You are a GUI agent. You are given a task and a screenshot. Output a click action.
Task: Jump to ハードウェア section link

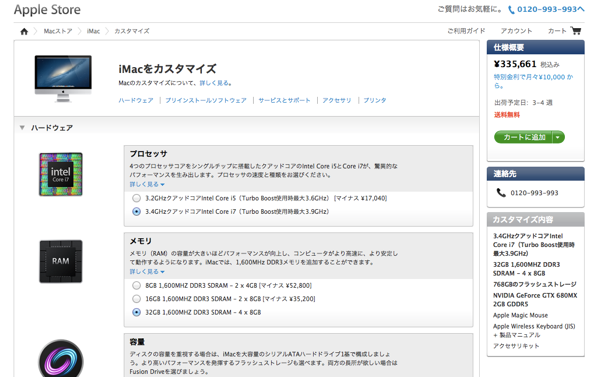coord(136,100)
